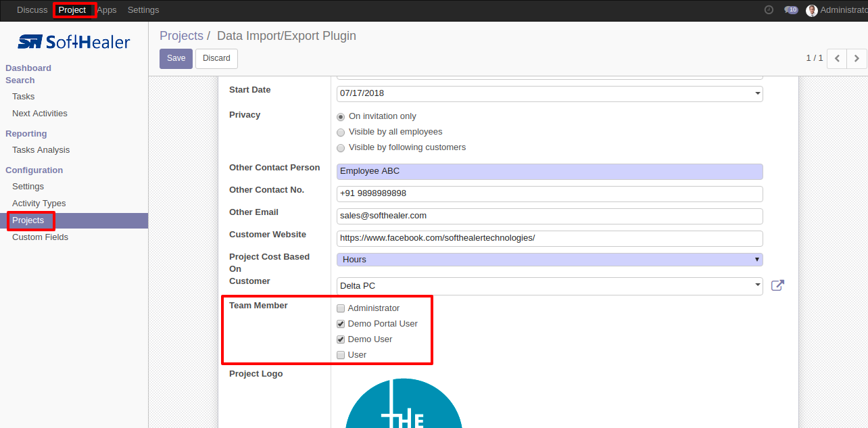868x428 pixels.
Task: Click the 1 / 1 pager text
Action: (x=815, y=58)
